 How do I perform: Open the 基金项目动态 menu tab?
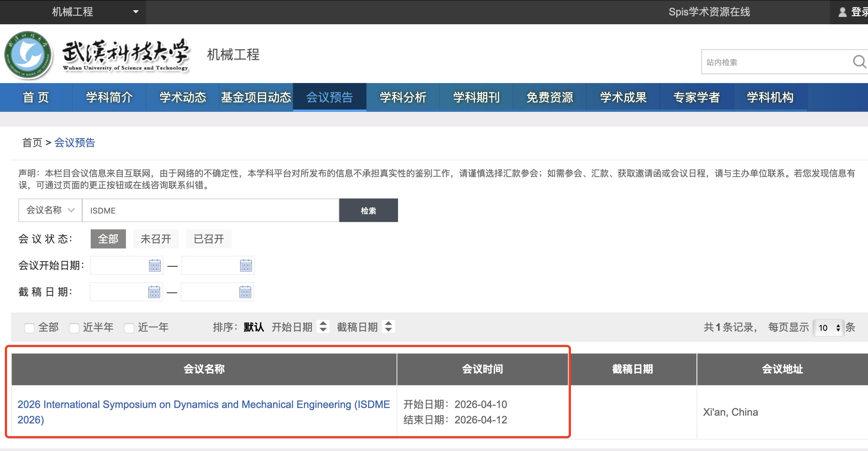tap(256, 97)
